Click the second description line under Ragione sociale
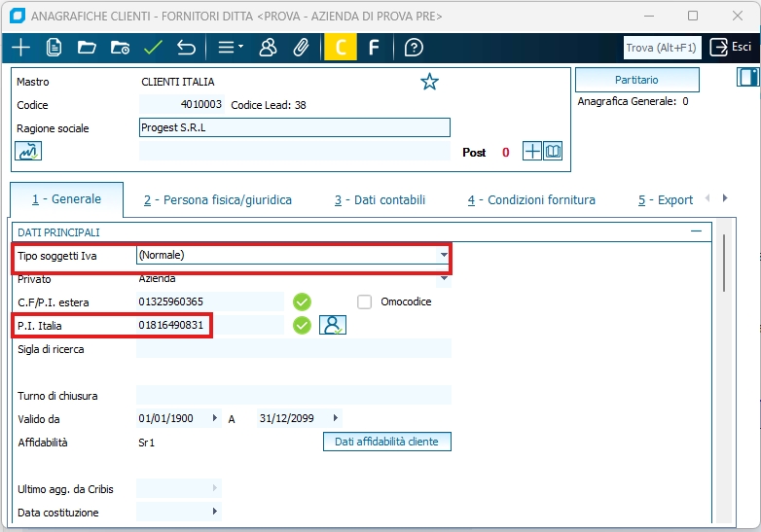This screenshot has width=761, height=532. 295,152
